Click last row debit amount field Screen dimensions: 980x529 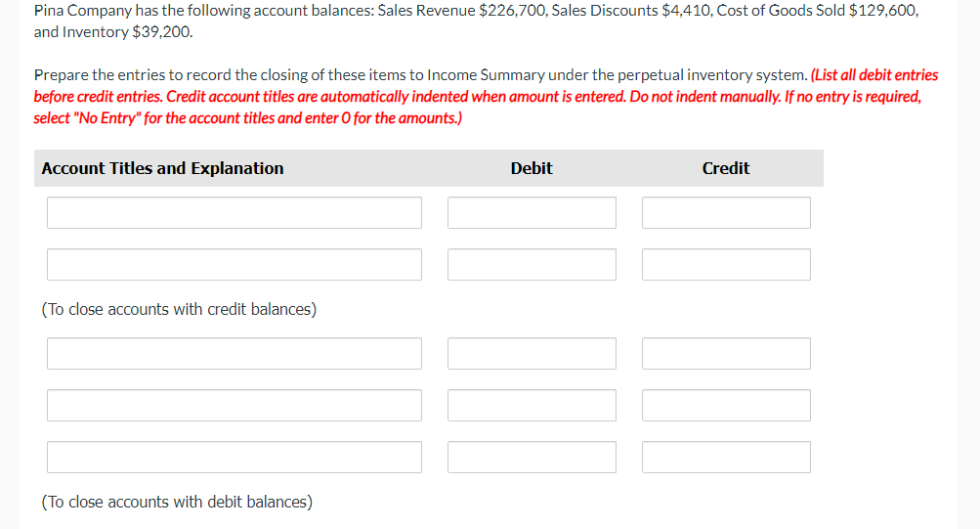[532, 457]
